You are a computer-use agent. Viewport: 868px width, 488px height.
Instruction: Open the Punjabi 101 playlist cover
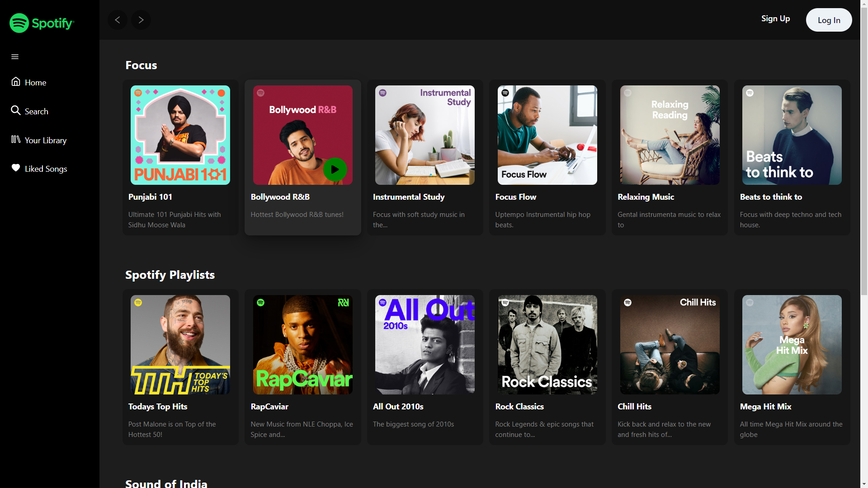180,135
